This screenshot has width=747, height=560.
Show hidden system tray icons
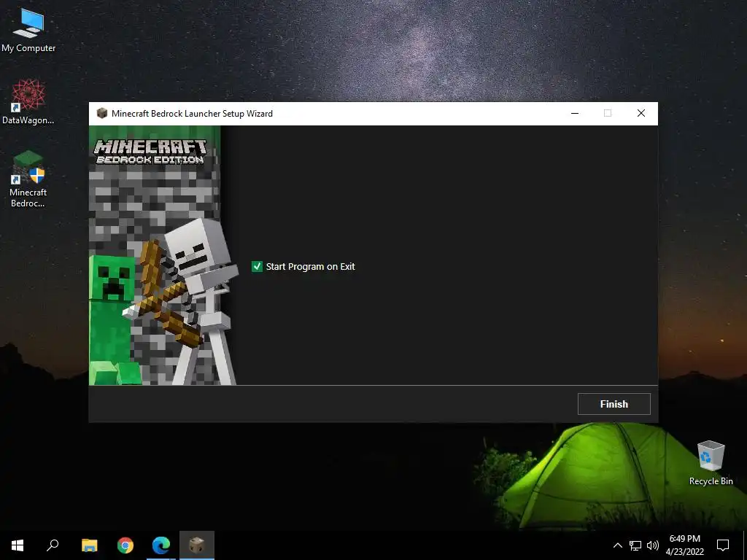coord(617,545)
